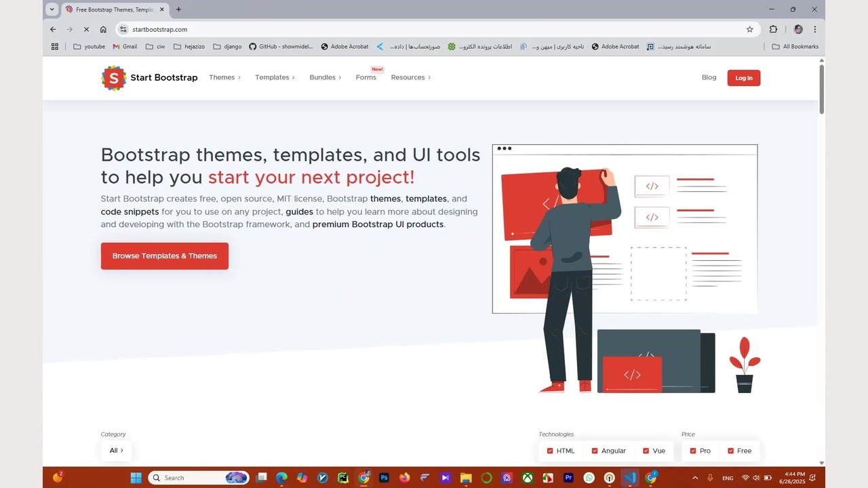Open the Xbox app from taskbar

coord(528,478)
